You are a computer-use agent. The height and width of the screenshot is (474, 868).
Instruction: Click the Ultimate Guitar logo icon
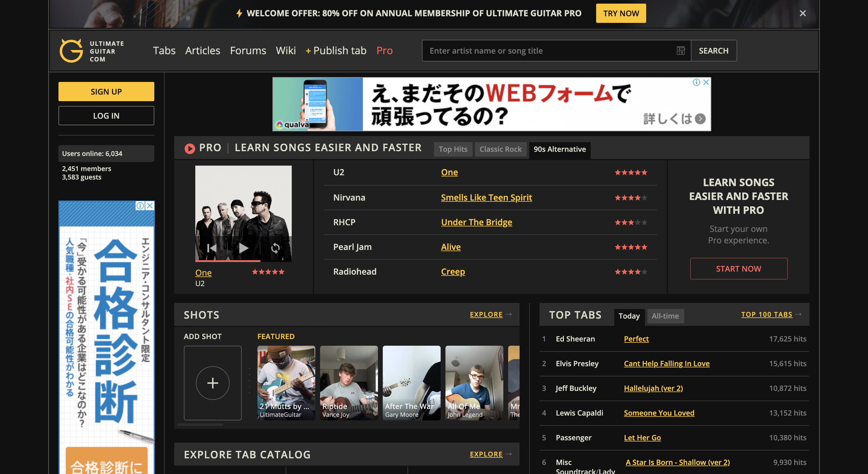point(71,51)
